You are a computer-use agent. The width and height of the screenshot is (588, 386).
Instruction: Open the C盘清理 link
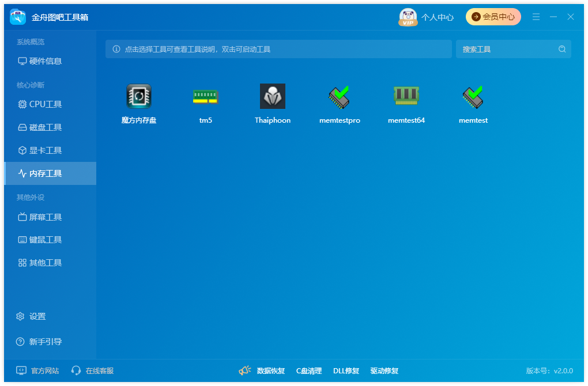click(x=309, y=370)
